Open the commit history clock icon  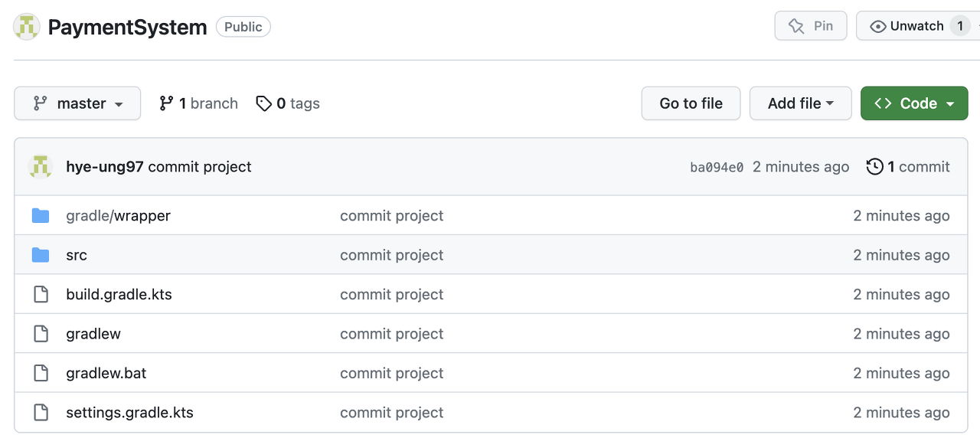click(874, 167)
